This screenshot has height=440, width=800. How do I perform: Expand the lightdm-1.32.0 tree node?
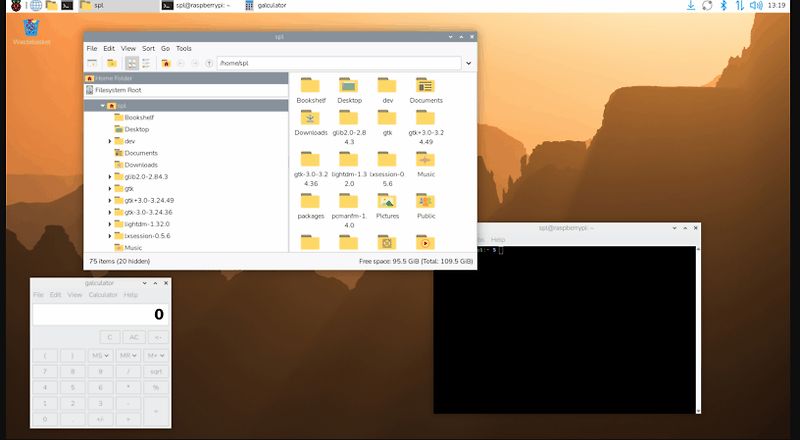tap(109, 224)
